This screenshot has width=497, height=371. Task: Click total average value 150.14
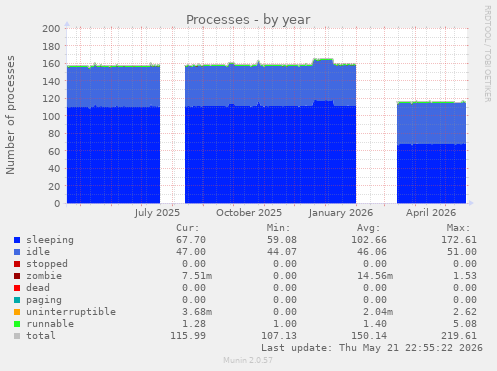pyautogui.click(x=369, y=336)
